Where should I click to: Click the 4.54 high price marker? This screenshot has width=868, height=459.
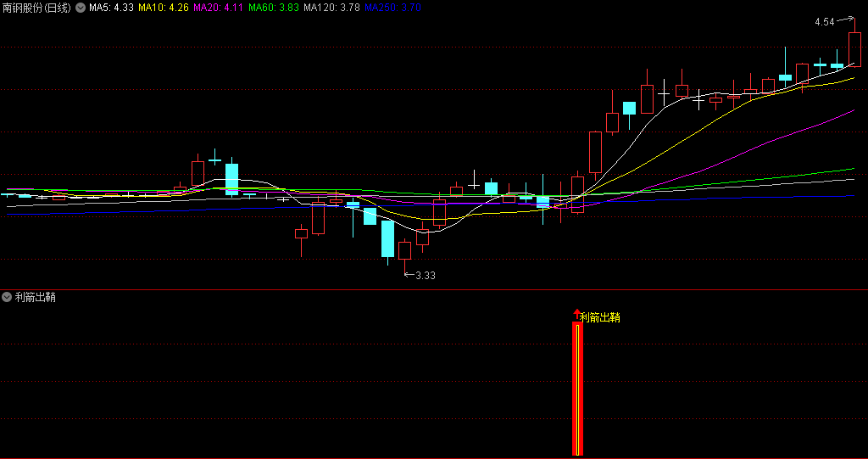[825, 22]
